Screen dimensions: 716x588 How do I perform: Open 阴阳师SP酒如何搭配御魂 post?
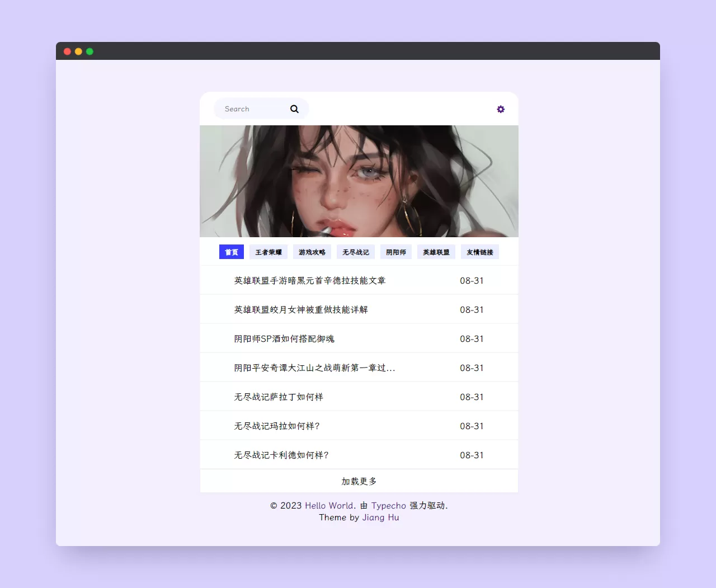[284, 338]
